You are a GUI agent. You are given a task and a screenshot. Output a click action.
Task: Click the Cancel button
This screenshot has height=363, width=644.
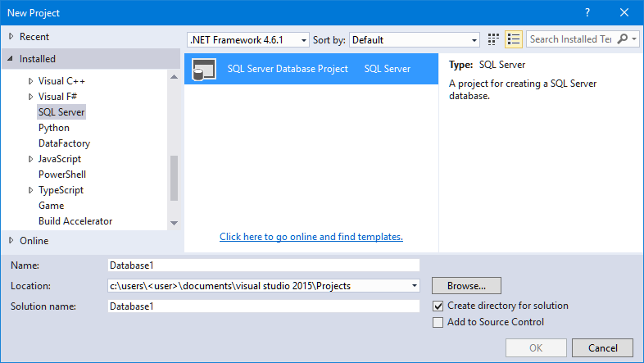click(602, 347)
